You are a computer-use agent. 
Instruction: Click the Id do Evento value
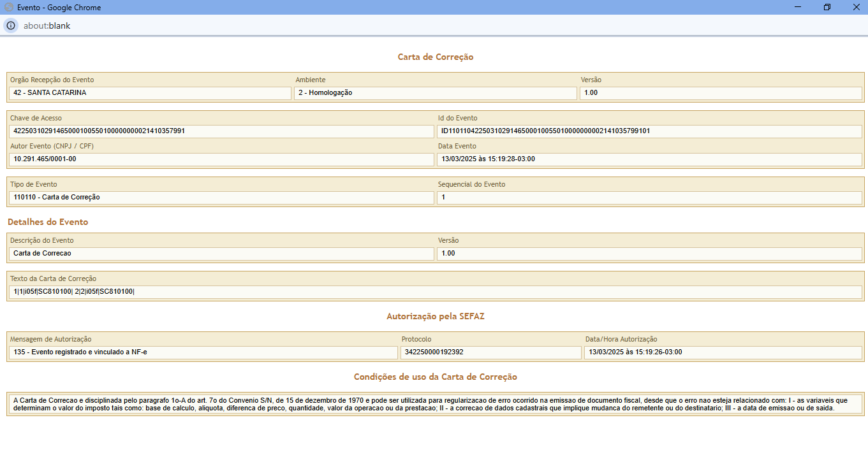pos(650,131)
